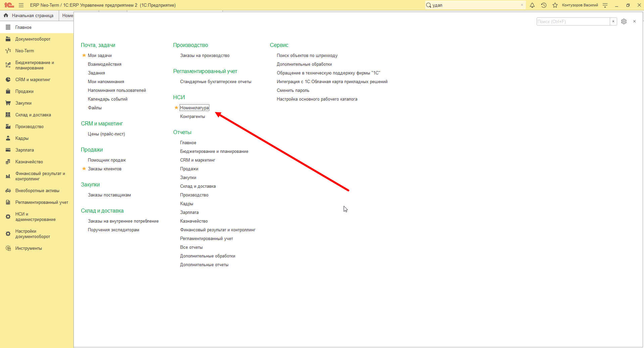The height and width of the screenshot is (348, 644).
Task: Click the Поиск (Ctrl+F) input field
Action: [x=573, y=21]
